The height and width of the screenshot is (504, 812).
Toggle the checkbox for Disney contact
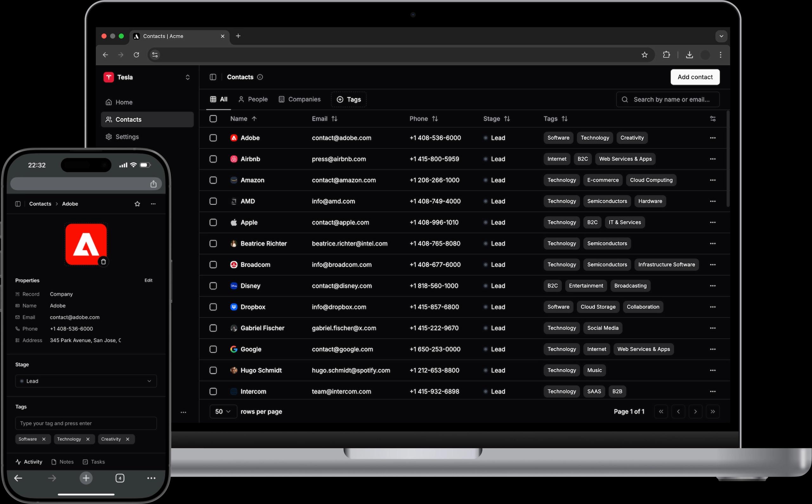click(213, 285)
